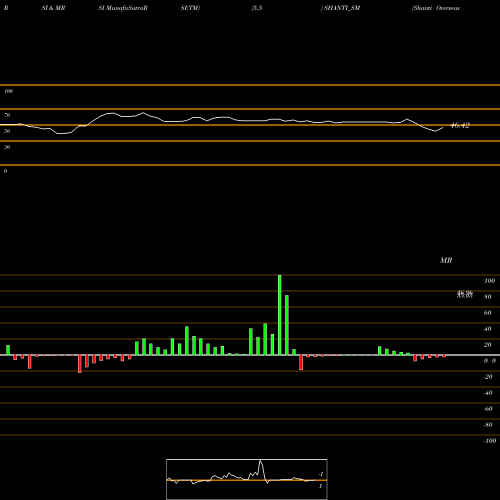Click the RSI axis label 30
This screenshot has height=500, width=500.
[7, 147]
